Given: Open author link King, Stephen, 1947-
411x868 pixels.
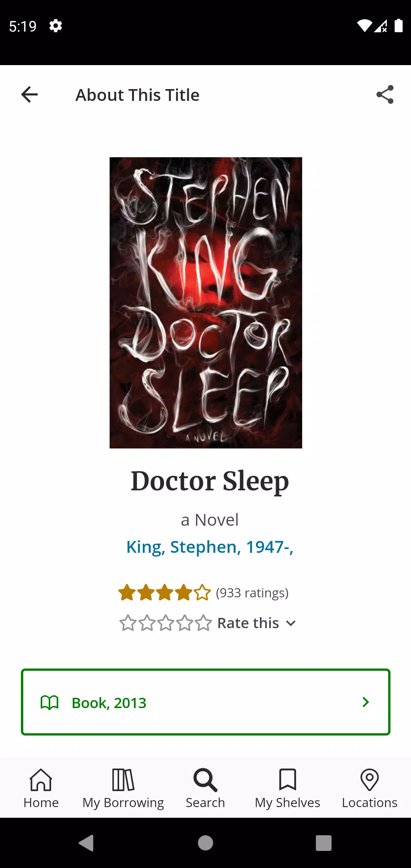Looking at the screenshot, I should pyautogui.click(x=210, y=547).
